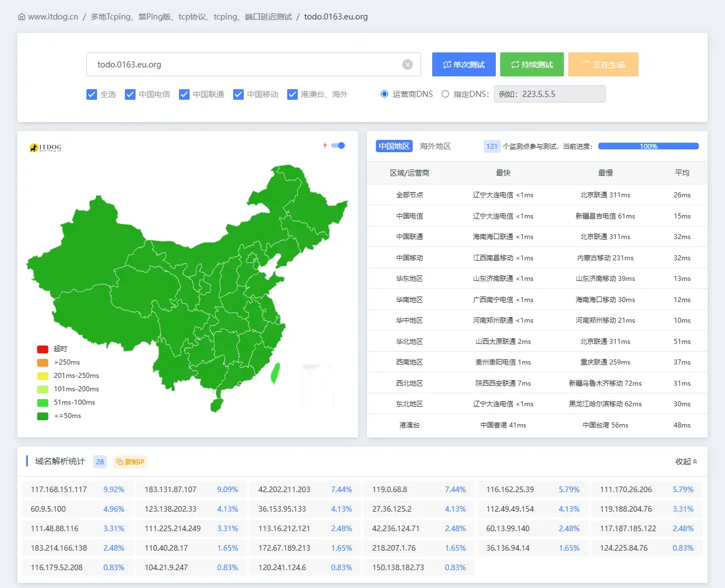Clear the domain input with the X icon
This screenshot has height=588, width=725.
click(408, 65)
